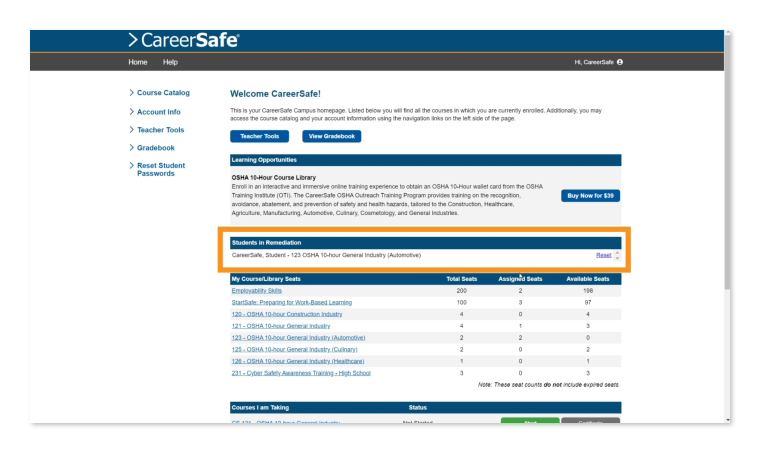This screenshot has height=453, width=760.
Task: Go to Course Catalog in the sidebar
Action: tap(163, 93)
